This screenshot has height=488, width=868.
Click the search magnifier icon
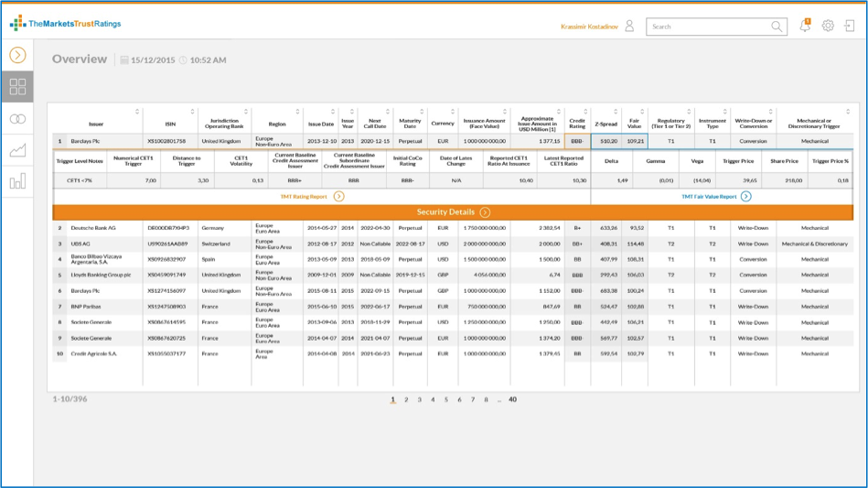[x=777, y=27]
